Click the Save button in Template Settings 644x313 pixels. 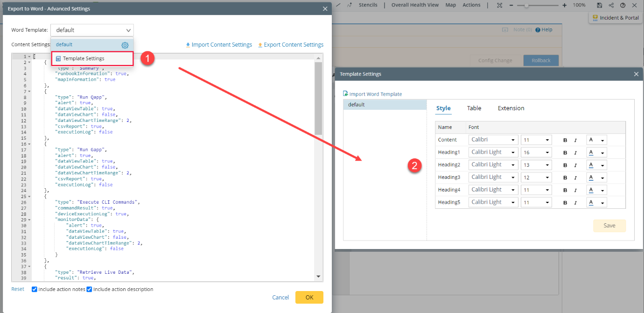tap(609, 226)
